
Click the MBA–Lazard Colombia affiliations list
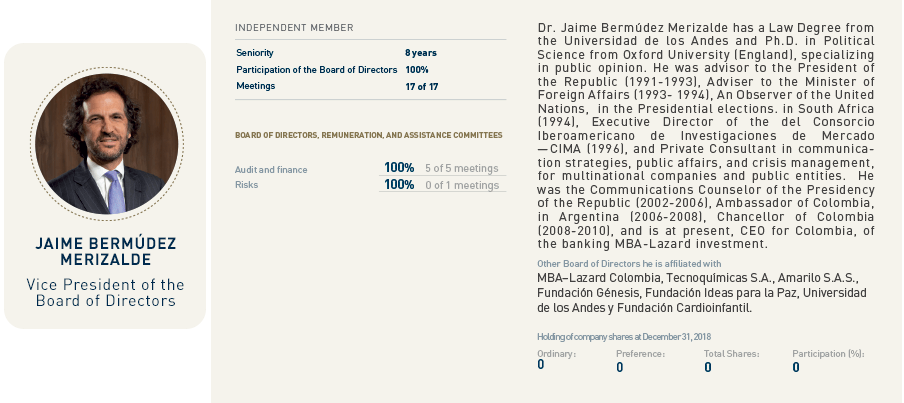(702, 293)
